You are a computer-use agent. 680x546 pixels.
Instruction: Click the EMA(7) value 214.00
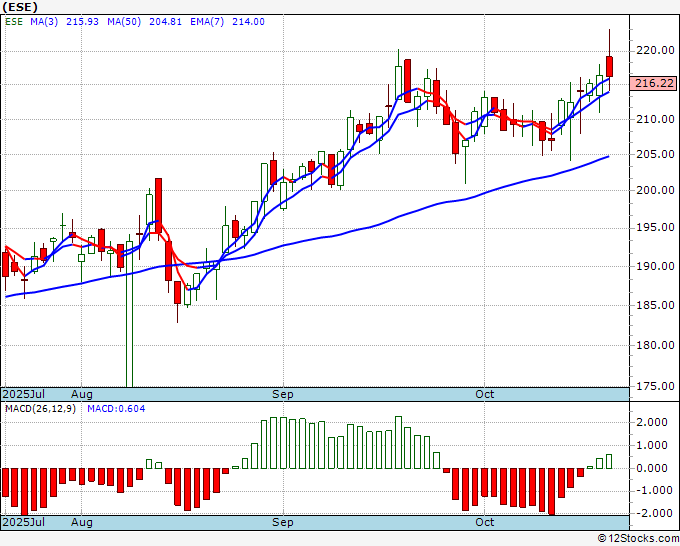[x=248, y=22]
